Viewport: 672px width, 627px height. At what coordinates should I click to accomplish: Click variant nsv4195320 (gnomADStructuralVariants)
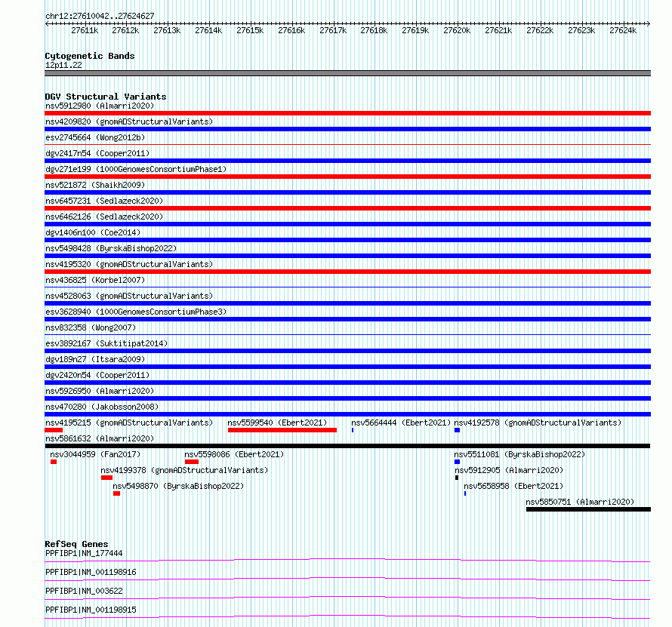(129, 264)
